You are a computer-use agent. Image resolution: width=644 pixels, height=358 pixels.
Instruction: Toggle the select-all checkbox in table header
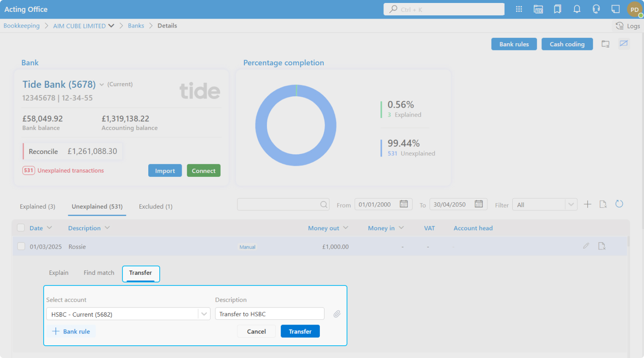[21, 228]
